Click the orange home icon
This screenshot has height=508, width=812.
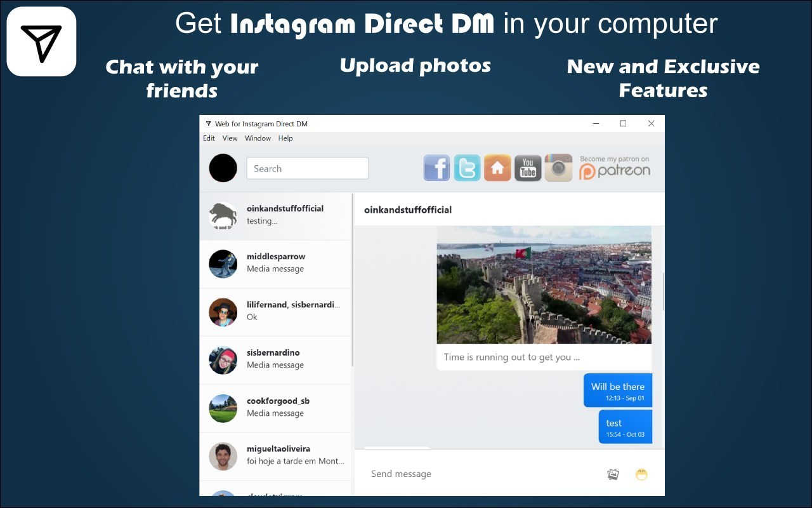497,168
